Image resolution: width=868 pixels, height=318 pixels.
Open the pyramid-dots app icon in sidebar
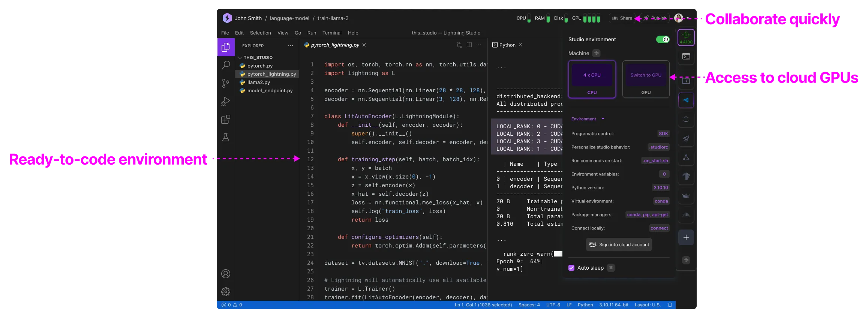pyautogui.click(x=686, y=215)
